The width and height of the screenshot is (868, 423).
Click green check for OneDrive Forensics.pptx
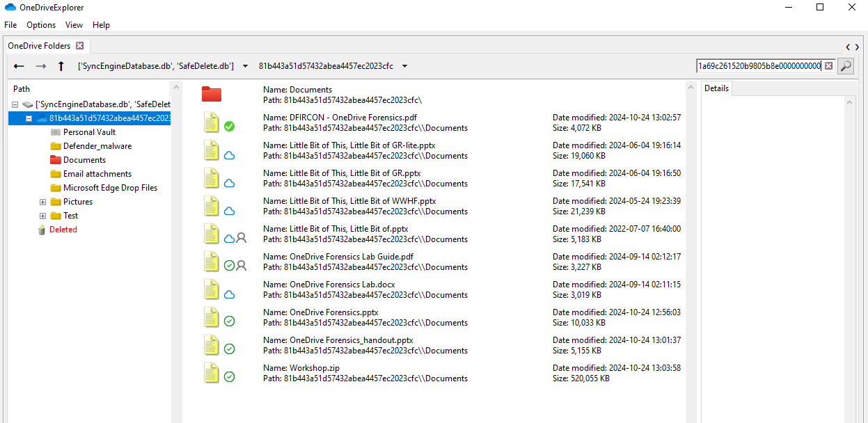coord(229,321)
